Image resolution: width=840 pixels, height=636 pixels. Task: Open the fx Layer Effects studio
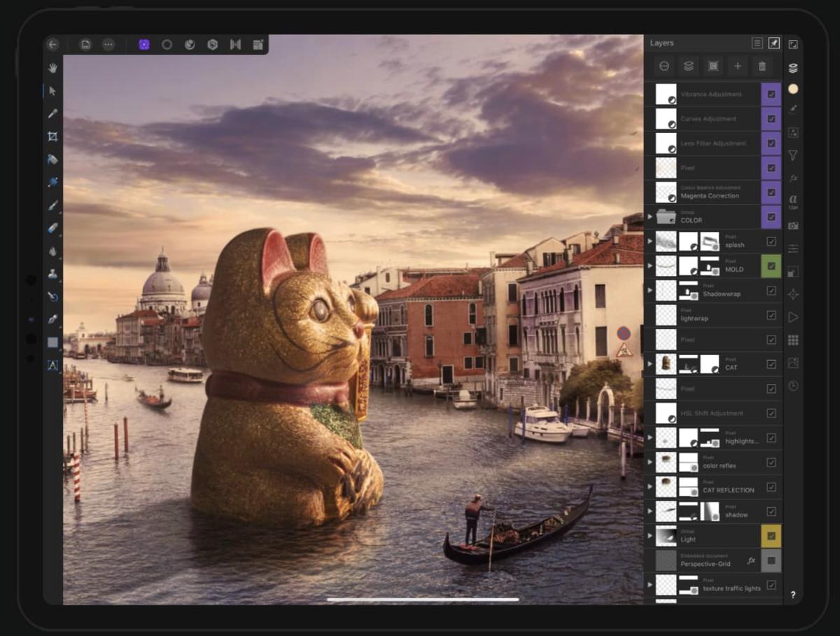[x=793, y=178]
